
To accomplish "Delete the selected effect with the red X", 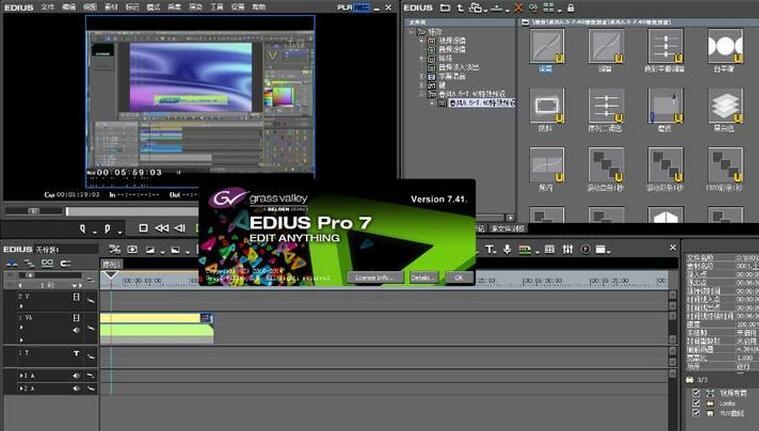I will click(x=518, y=8).
